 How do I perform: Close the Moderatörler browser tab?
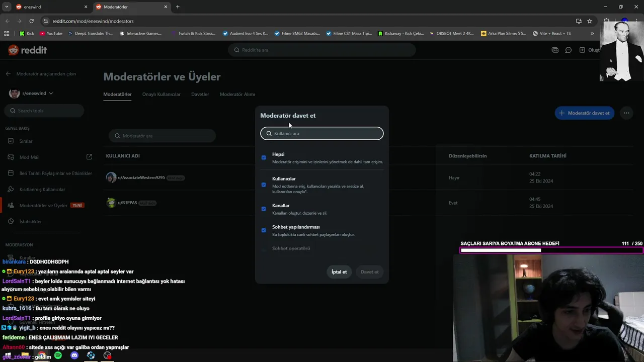click(166, 7)
